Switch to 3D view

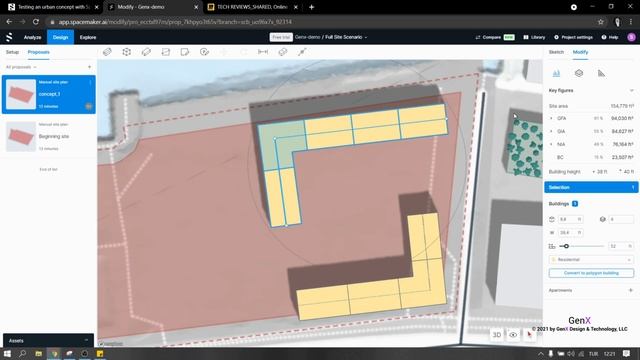(497, 335)
